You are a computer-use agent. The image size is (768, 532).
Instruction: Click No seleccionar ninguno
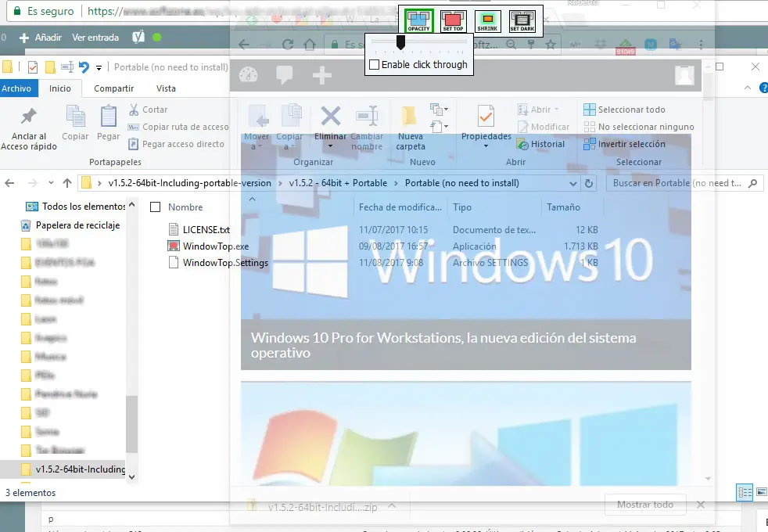[639, 127]
